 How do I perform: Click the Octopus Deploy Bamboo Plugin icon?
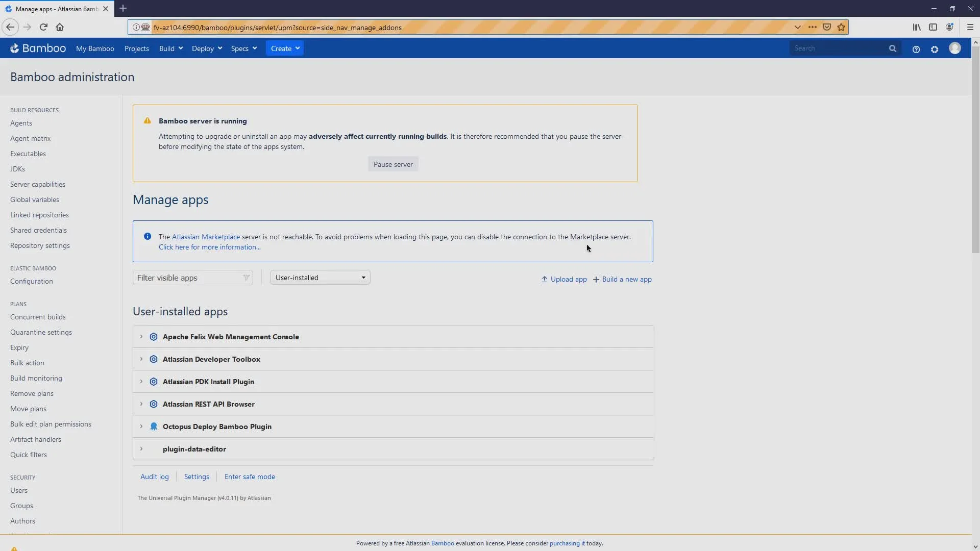pos(154,426)
